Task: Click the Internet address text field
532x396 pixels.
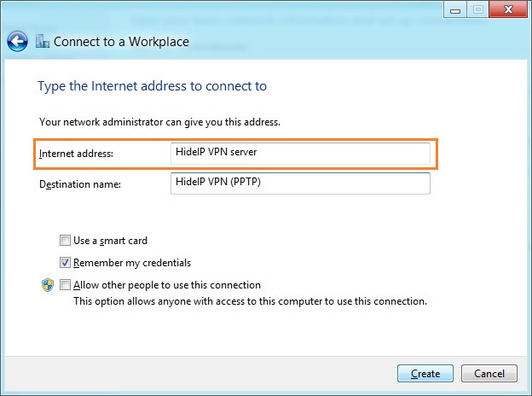Action: click(300, 153)
